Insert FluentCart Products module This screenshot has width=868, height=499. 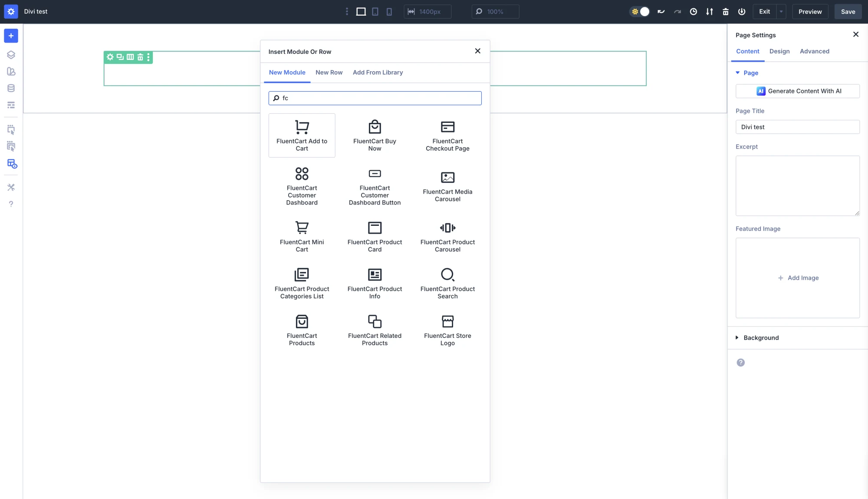pyautogui.click(x=302, y=330)
